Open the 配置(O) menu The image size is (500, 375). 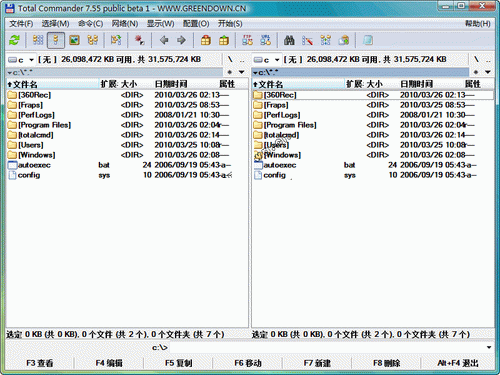(x=196, y=24)
